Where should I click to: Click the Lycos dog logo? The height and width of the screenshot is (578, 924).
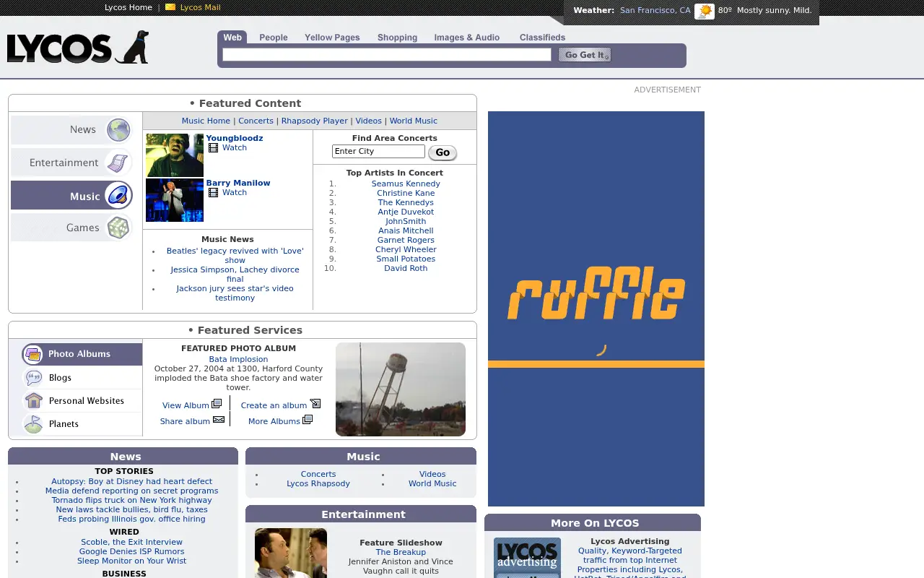(x=78, y=48)
